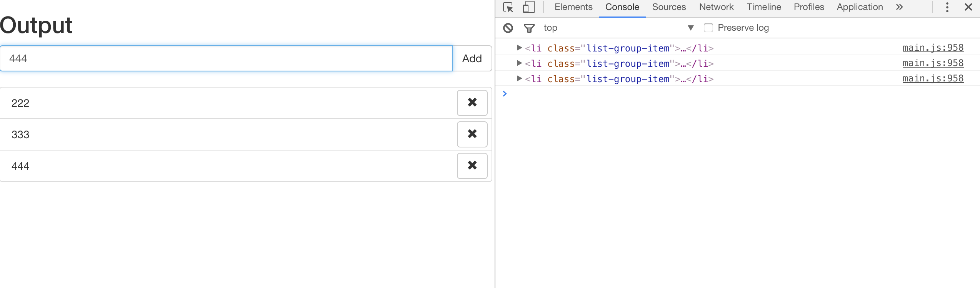Viewport: 980px width, 288px height.
Task: Clear console with the ban icon
Action: [x=508, y=28]
